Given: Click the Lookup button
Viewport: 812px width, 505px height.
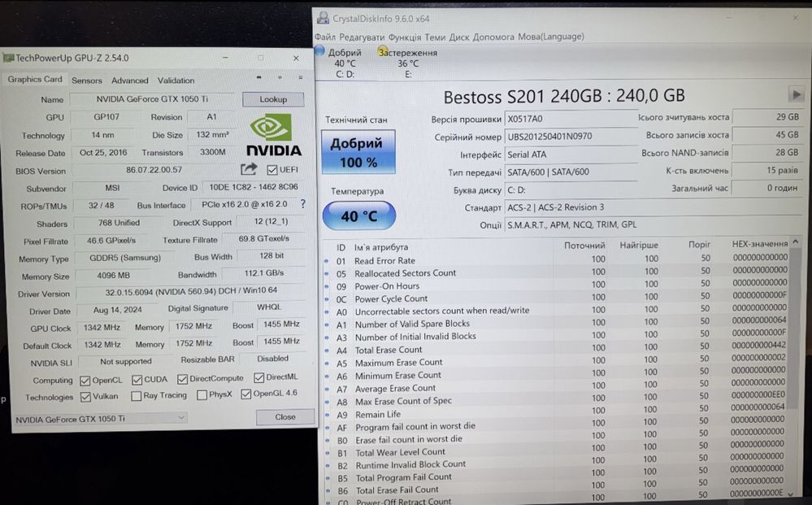Looking at the screenshot, I should tap(273, 99).
